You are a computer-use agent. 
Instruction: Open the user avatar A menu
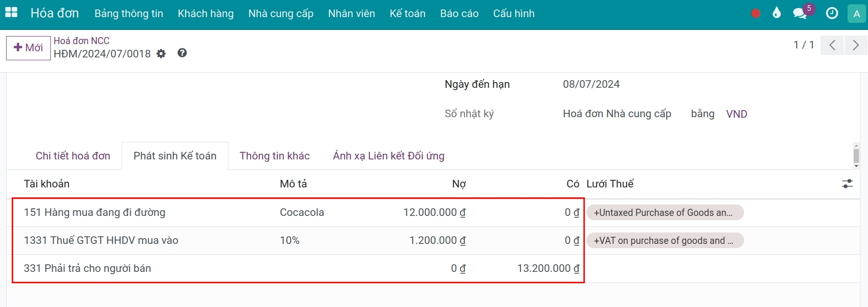(x=857, y=14)
